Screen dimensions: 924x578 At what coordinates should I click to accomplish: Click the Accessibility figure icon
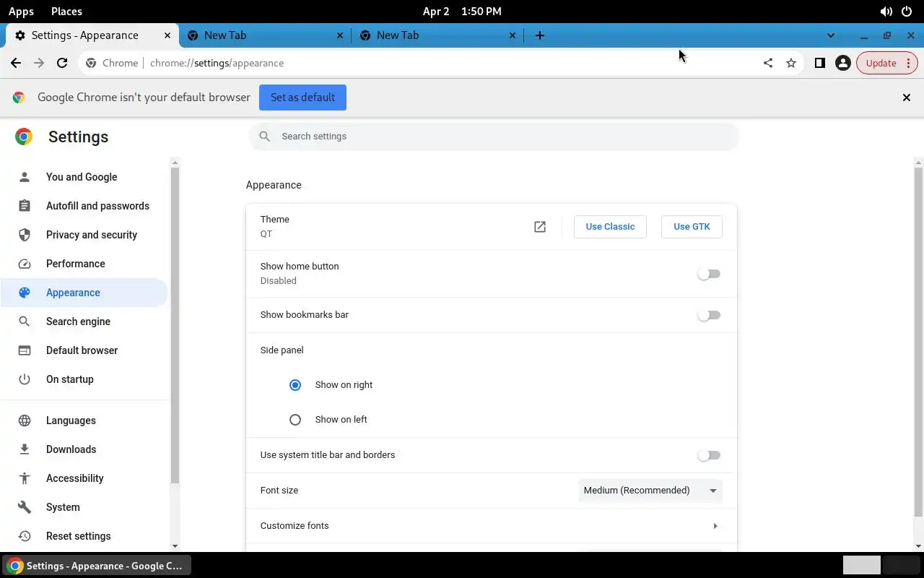[x=25, y=478]
